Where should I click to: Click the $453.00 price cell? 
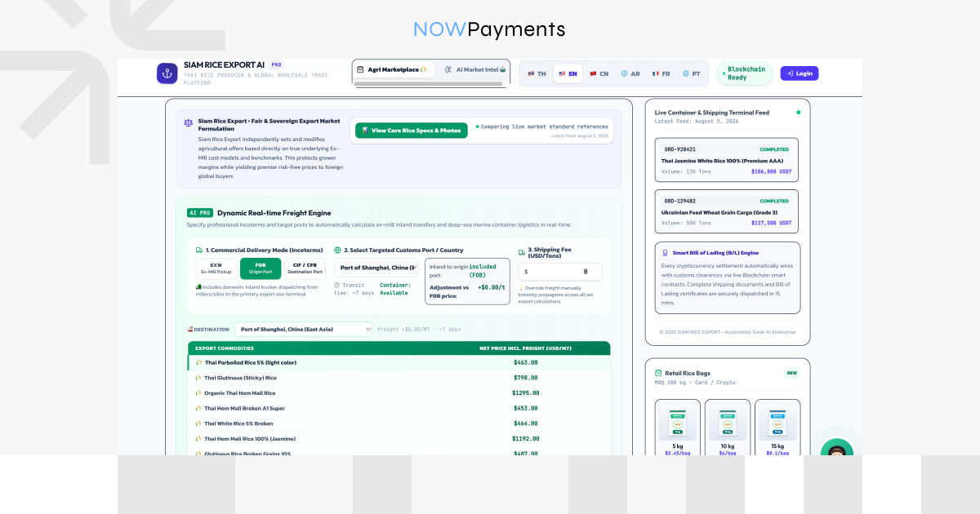(525, 408)
